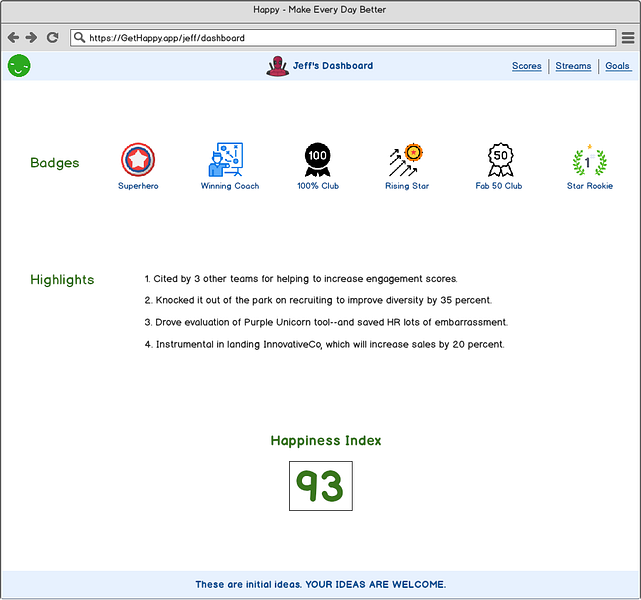Open the browser hamburger menu
Screen dimensions: 641x600
coord(628,38)
